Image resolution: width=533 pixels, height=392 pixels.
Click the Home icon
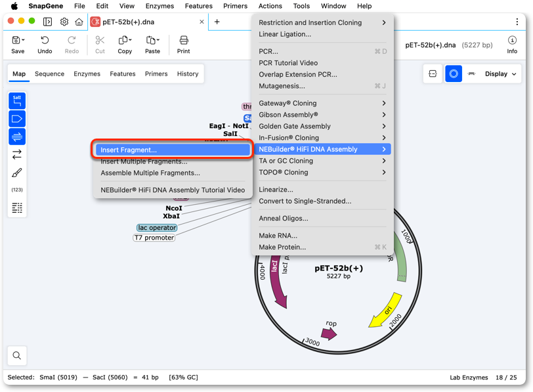tap(79, 22)
